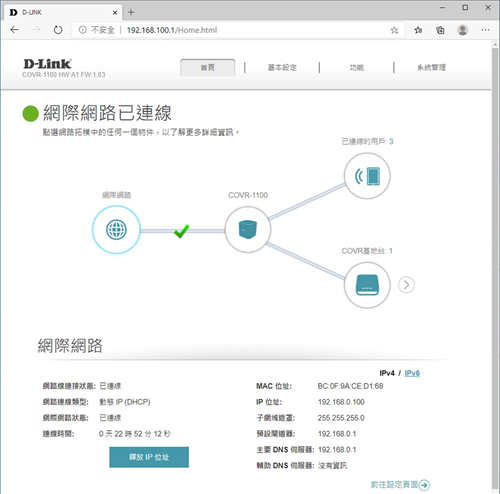The height and width of the screenshot is (494, 500).
Task: Open the COVR extender icon
Action: (367, 285)
